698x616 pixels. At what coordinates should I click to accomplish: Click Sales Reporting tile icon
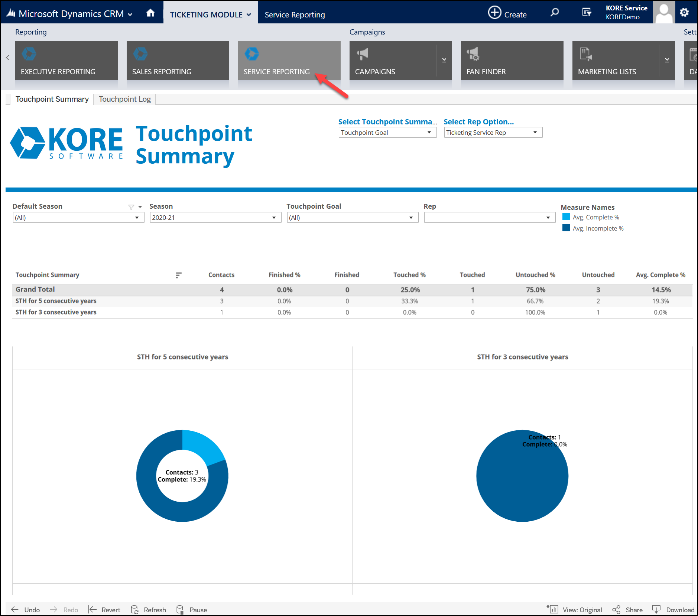(x=140, y=54)
